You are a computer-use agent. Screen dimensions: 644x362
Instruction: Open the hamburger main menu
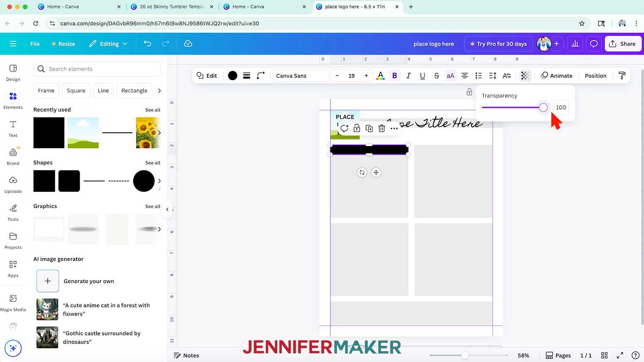[13, 44]
